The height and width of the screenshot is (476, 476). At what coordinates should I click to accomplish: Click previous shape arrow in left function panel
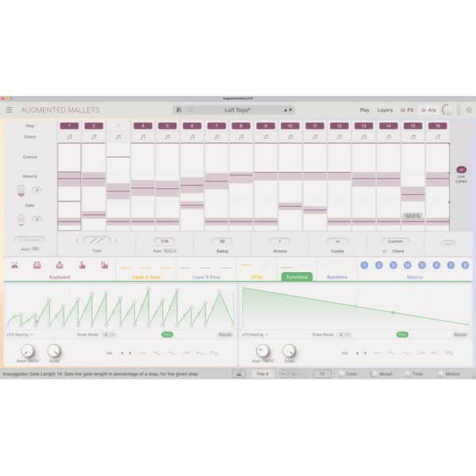pos(122,353)
